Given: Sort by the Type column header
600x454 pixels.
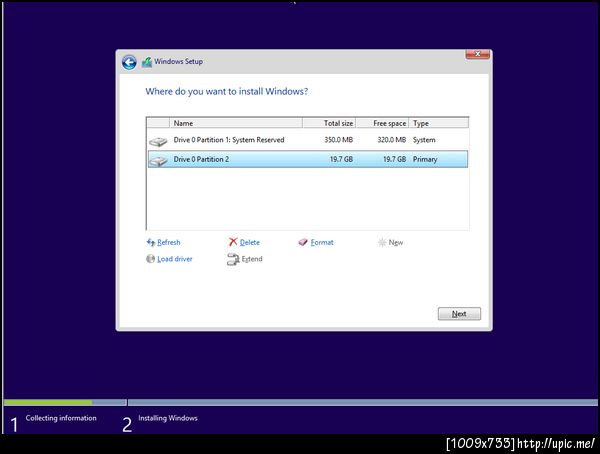Looking at the screenshot, I should click(x=439, y=123).
